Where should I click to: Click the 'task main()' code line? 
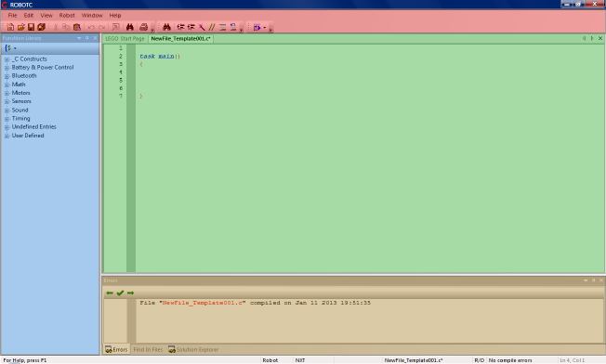pyautogui.click(x=160, y=57)
